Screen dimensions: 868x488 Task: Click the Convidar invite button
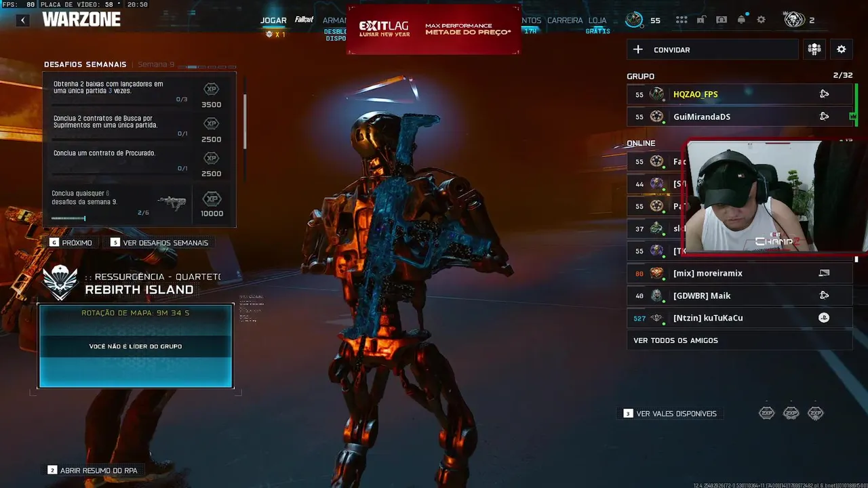click(713, 49)
